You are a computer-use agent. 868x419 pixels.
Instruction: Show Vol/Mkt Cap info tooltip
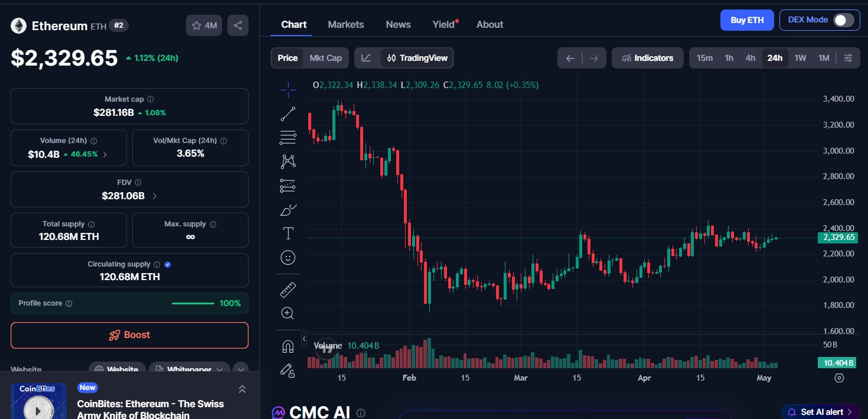click(x=224, y=141)
